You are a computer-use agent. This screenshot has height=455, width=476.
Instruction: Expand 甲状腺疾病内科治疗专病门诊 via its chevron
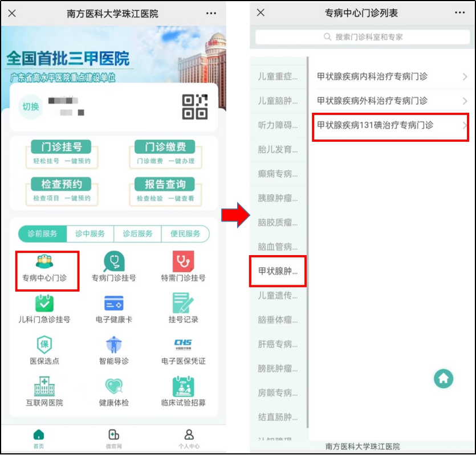click(x=465, y=76)
